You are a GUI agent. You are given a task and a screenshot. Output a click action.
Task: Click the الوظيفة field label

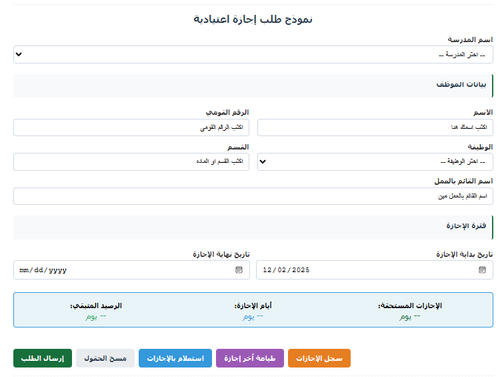pos(480,147)
